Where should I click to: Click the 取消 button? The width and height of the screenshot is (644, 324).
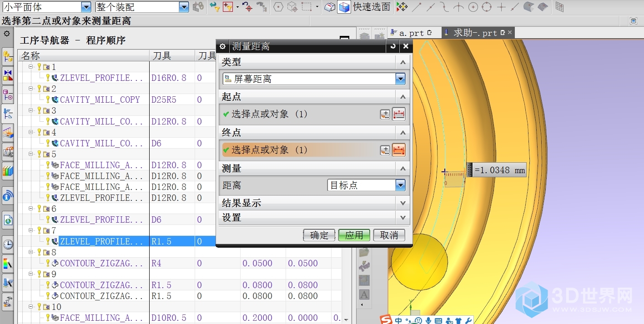pos(389,235)
